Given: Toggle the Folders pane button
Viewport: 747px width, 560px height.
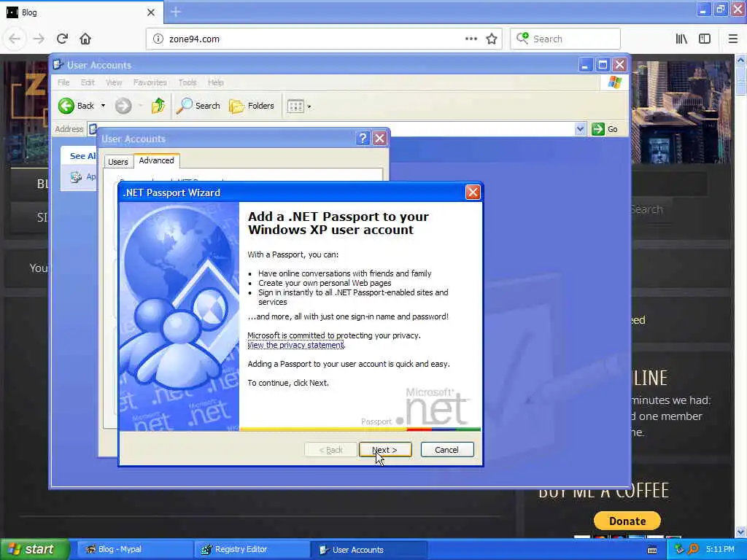Looking at the screenshot, I should [252, 106].
